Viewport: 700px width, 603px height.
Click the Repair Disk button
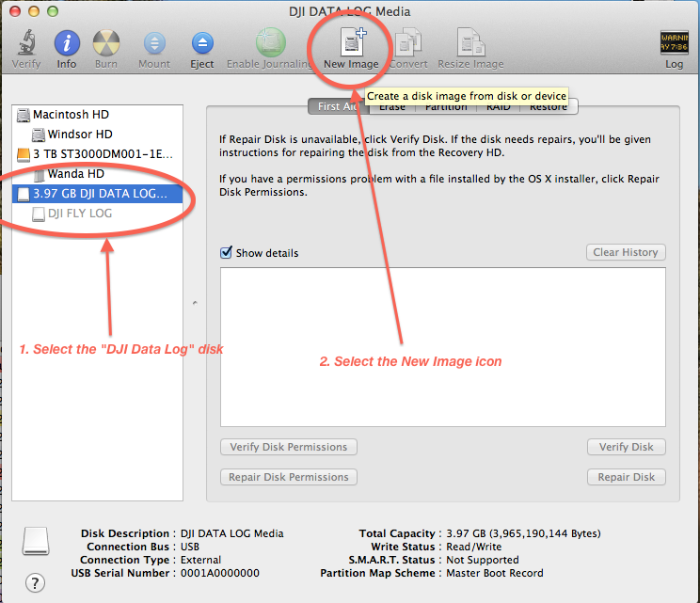(x=627, y=477)
